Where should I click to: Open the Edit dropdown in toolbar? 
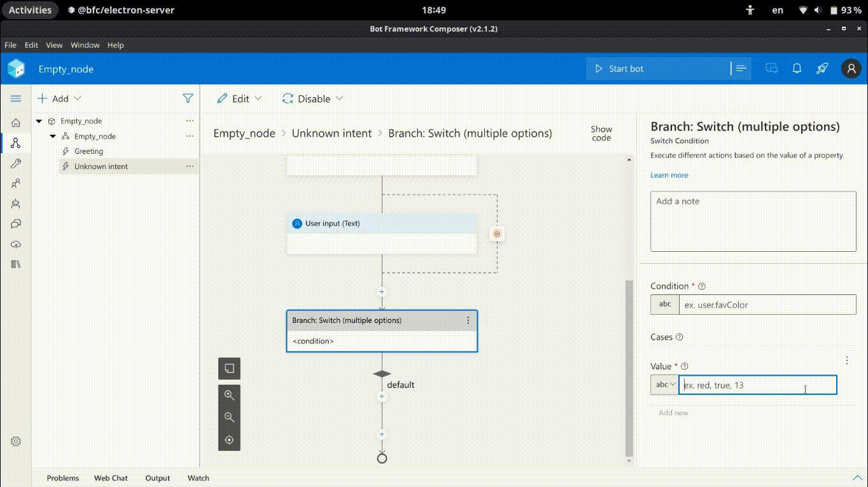pyautogui.click(x=240, y=99)
